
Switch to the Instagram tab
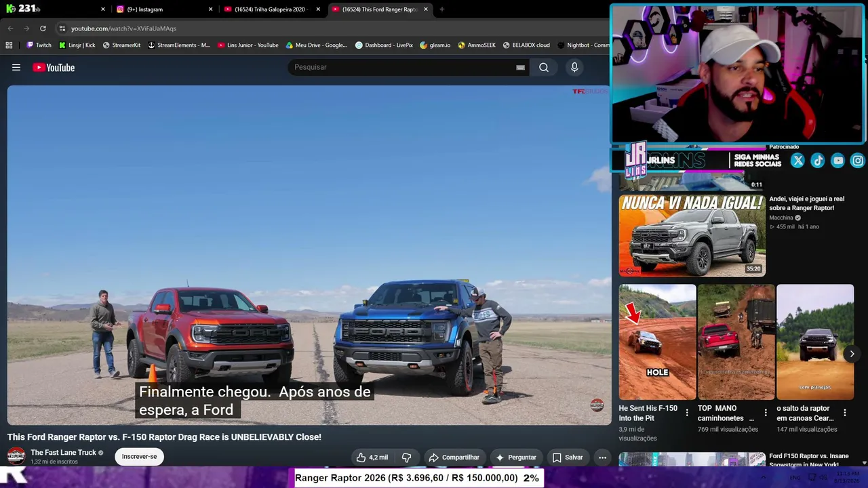click(x=163, y=9)
